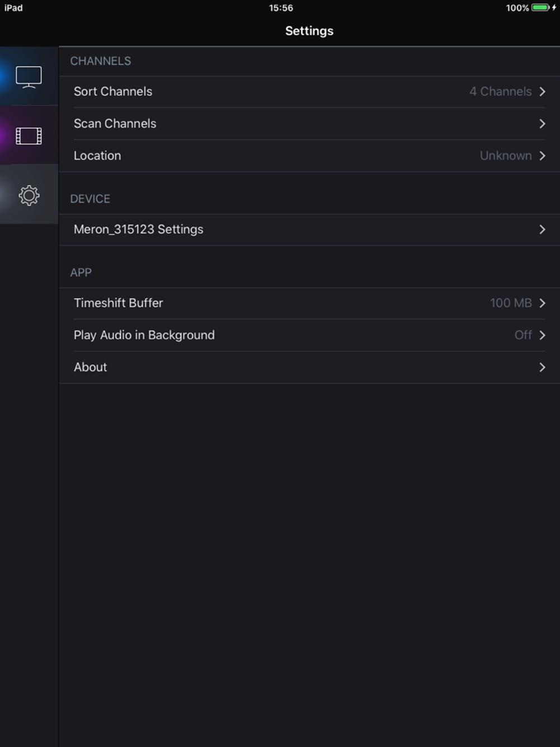Image resolution: width=560 pixels, height=747 pixels.
Task: Click the Unknown location value
Action: [x=506, y=156]
